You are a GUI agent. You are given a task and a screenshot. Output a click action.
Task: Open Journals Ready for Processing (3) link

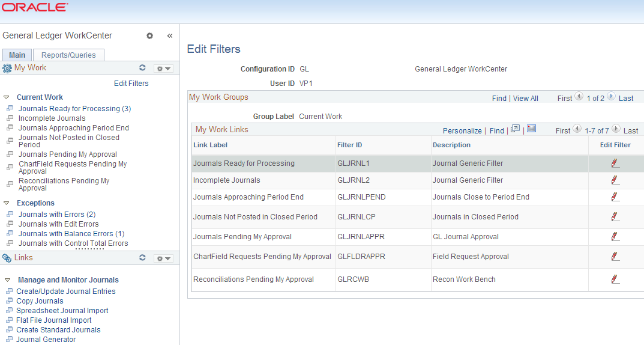[x=75, y=109]
